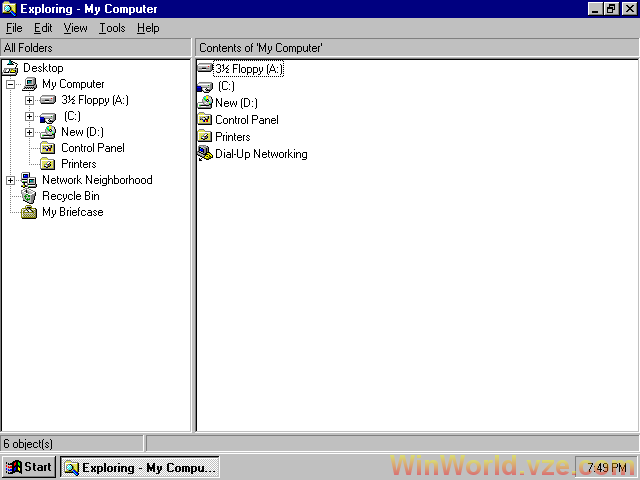Select 'Desktop' label in tree
This screenshot has width=640, height=480.
(x=43, y=68)
